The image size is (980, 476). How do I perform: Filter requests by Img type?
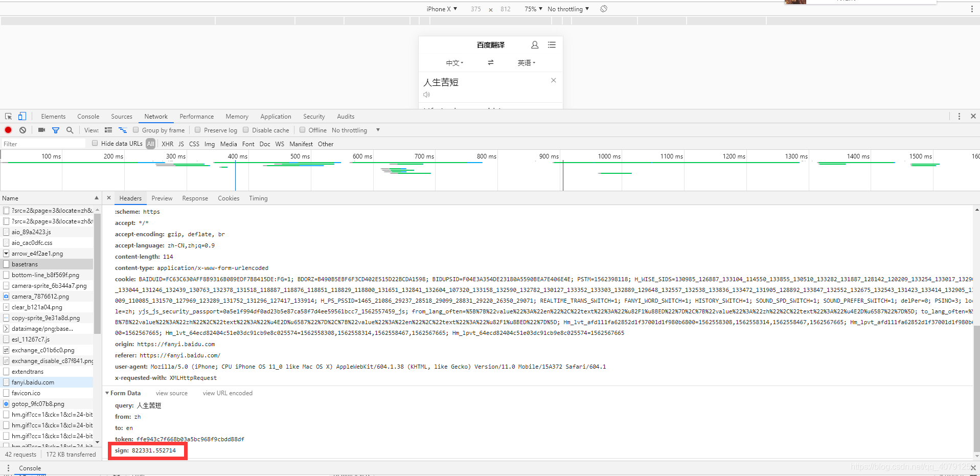(210, 144)
